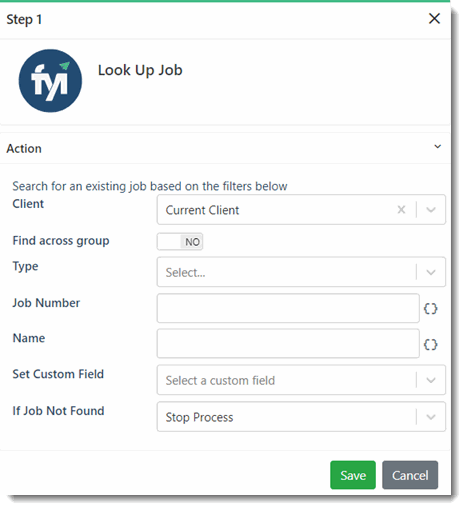Click the FYI logo icon
The width and height of the screenshot is (466, 510).
click(50, 81)
